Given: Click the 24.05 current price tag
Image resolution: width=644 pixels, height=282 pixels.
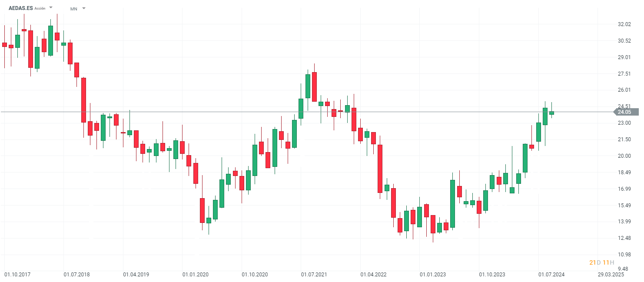Looking at the screenshot, I should pyautogui.click(x=624, y=112).
